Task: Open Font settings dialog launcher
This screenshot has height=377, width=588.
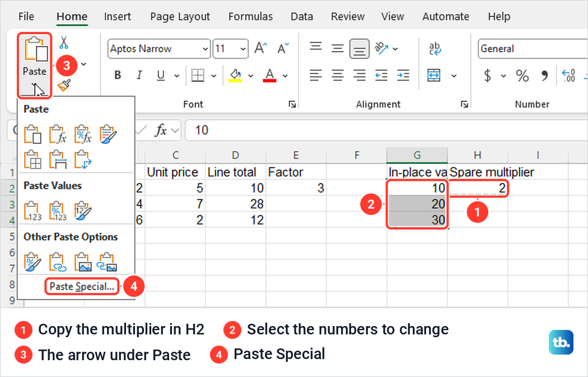Action: [292, 104]
